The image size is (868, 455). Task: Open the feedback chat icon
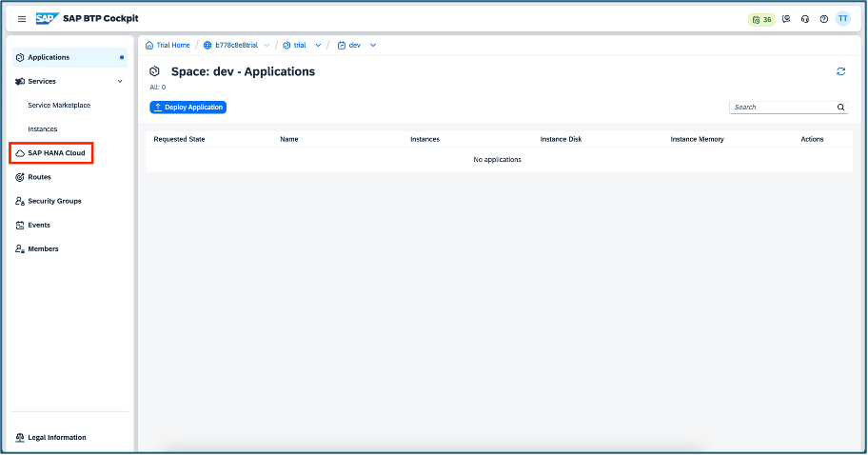pyautogui.click(x=786, y=19)
